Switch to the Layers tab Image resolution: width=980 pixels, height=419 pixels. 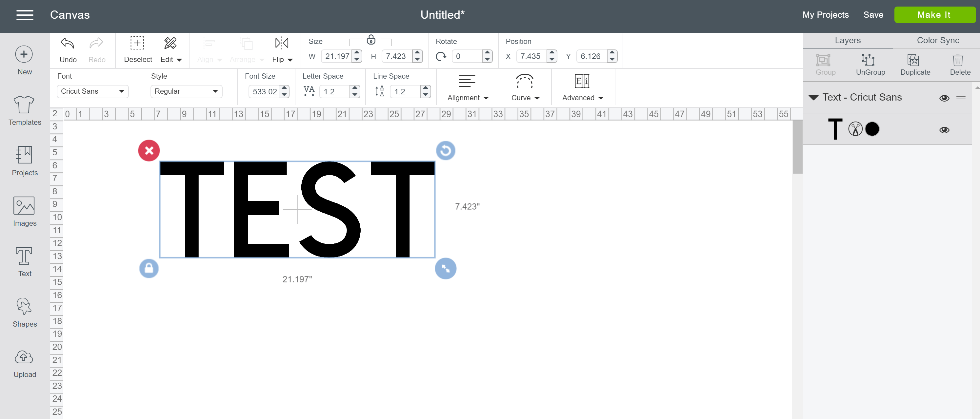[847, 40]
